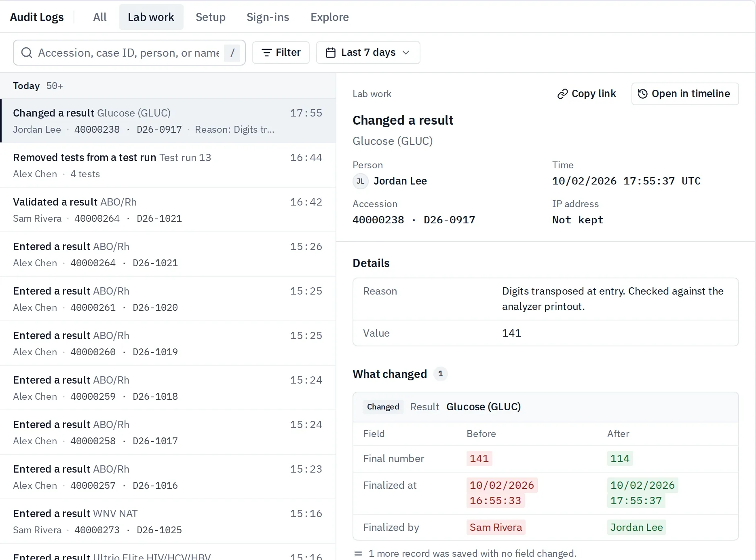756x560 pixels.
Task: Open the Filter button
Action: (x=281, y=53)
